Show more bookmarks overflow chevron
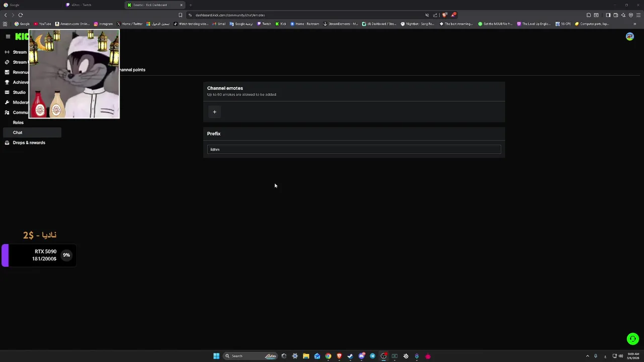Viewport: 644px width, 362px height. click(635, 24)
